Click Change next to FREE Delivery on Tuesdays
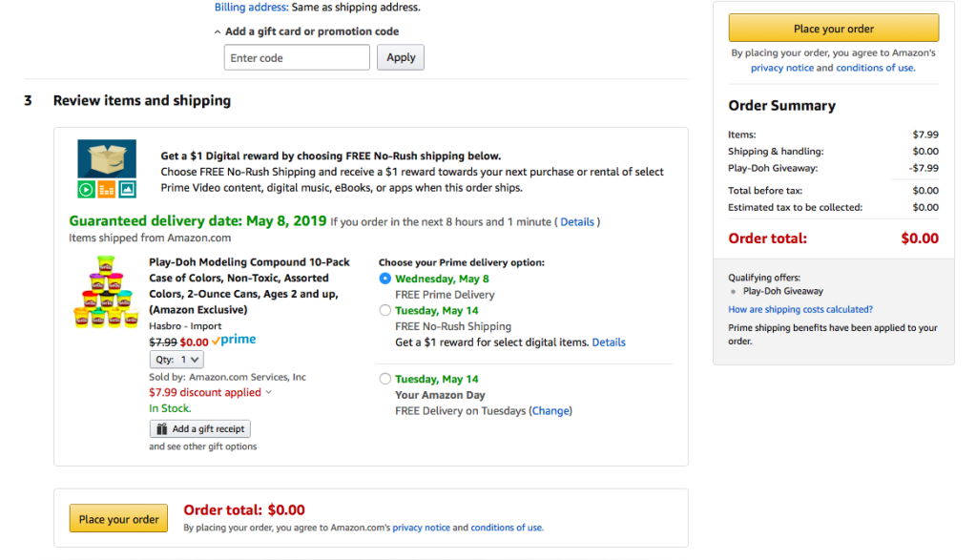Image resolution: width=976 pixels, height=560 pixels. click(550, 411)
